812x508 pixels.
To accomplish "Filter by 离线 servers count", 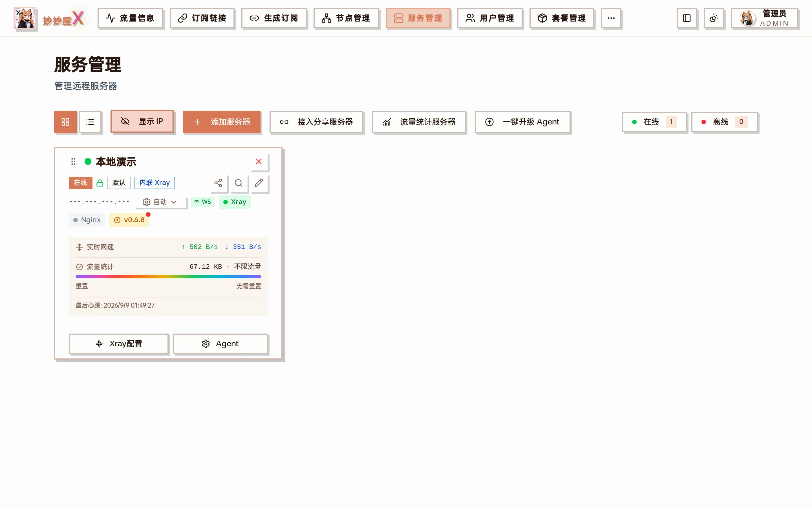I will (724, 122).
